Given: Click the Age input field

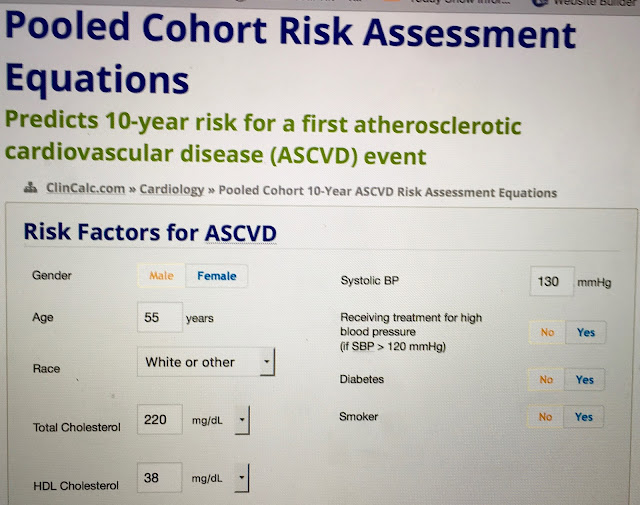Looking at the screenshot, I should pyautogui.click(x=160, y=317).
